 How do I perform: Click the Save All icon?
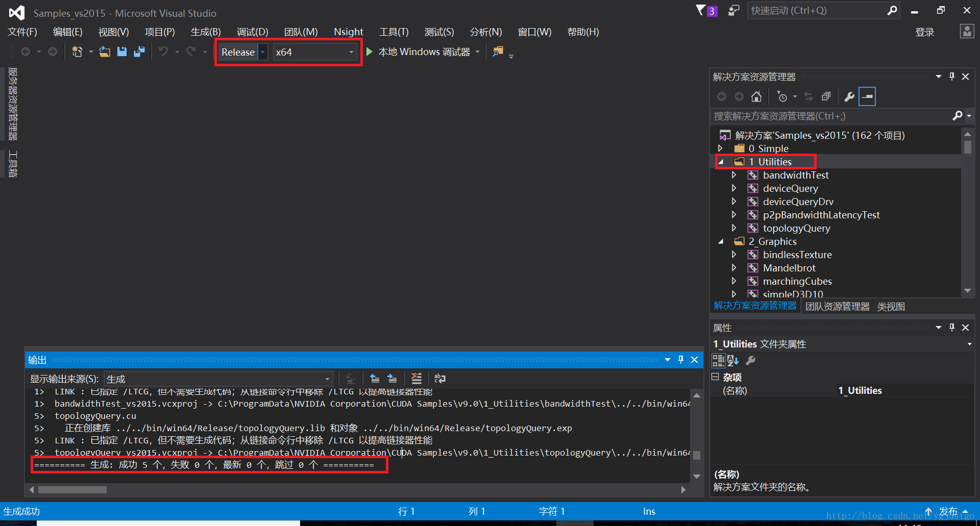(x=139, y=52)
